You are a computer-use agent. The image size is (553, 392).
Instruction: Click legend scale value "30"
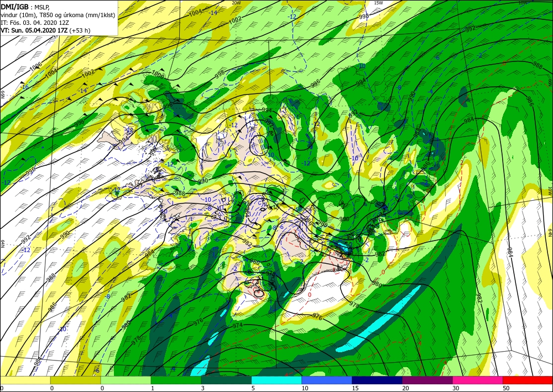[456, 388]
